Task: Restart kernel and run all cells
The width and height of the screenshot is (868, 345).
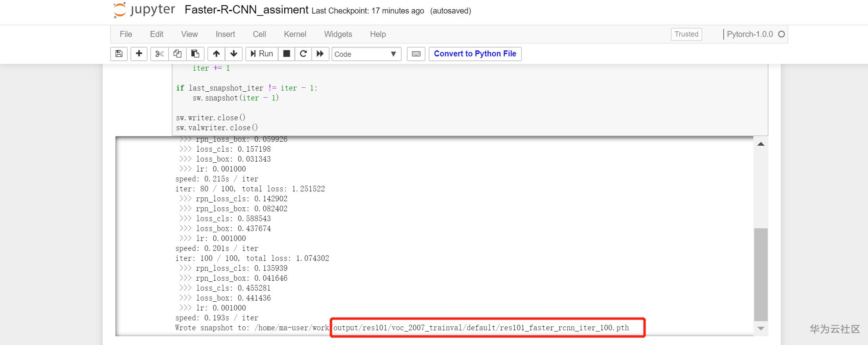Action: coord(320,54)
